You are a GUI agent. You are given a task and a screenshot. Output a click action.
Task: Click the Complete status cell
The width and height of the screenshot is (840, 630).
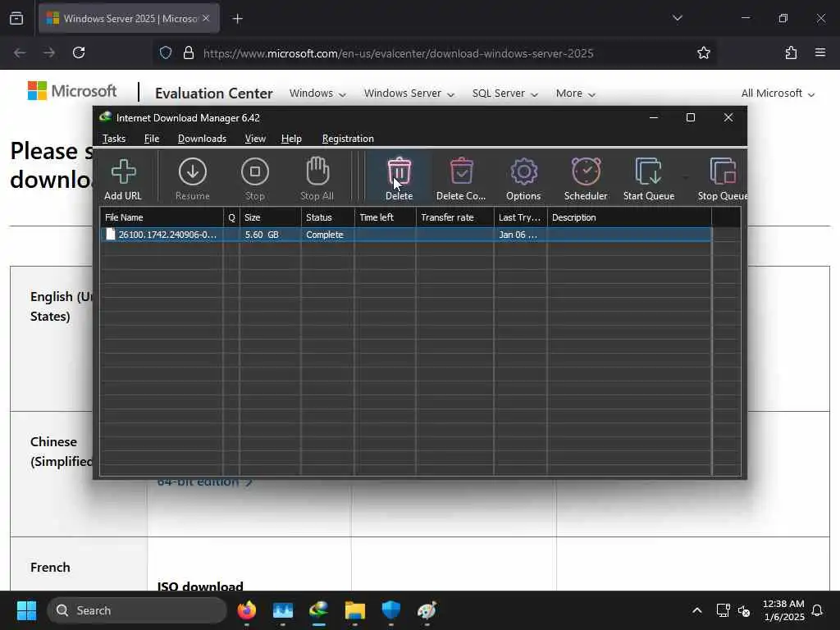(x=325, y=235)
